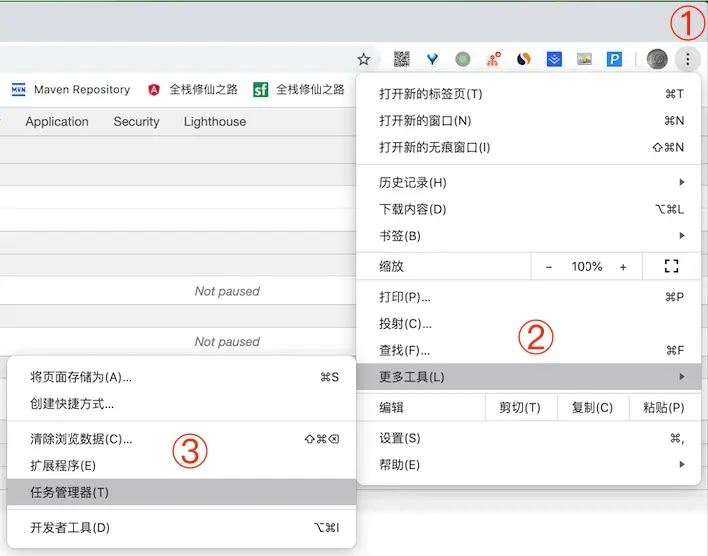Open the Maven Repository bookmark

[71, 89]
